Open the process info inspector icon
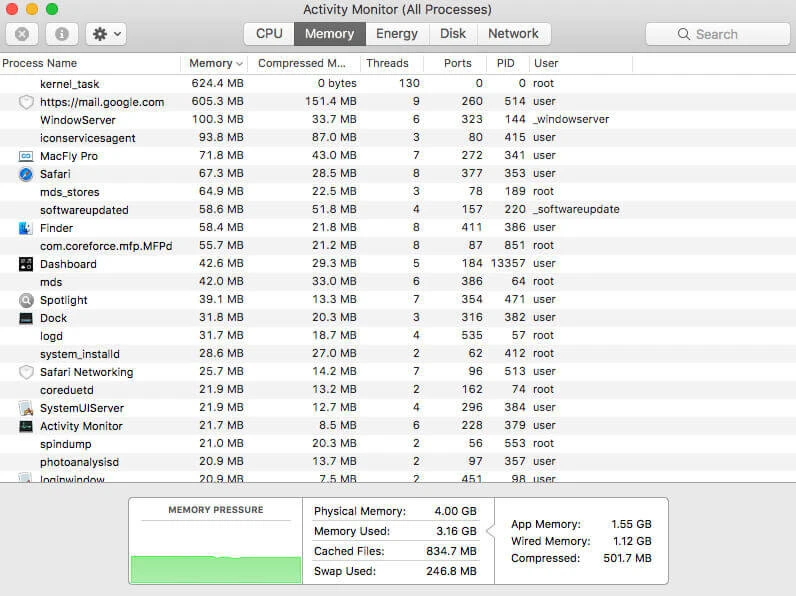This screenshot has height=596, width=796. (62, 34)
